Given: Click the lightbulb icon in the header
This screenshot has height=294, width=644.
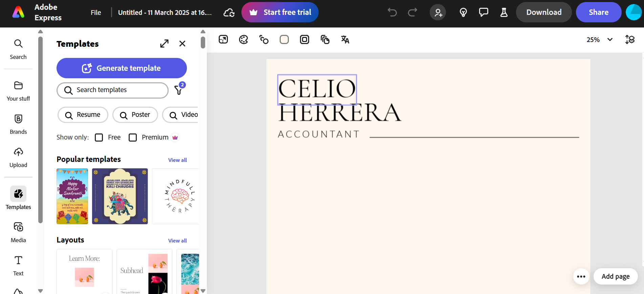Looking at the screenshot, I should pyautogui.click(x=463, y=13).
